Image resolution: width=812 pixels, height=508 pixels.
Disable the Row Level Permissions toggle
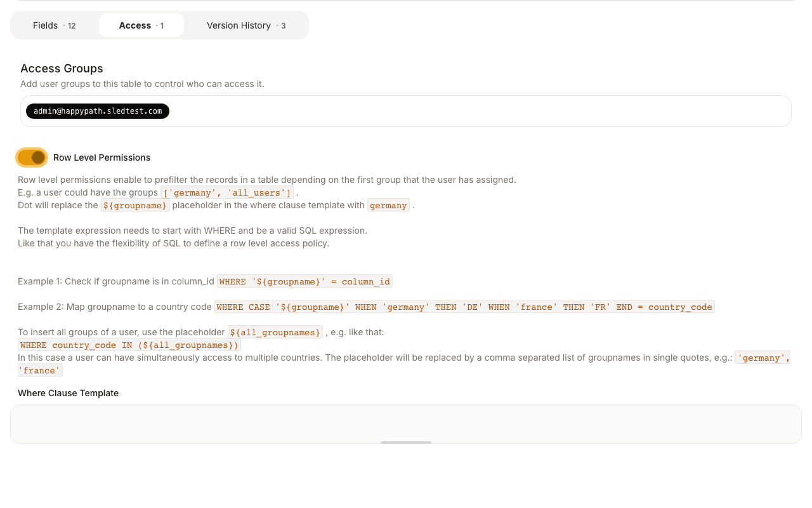point(32,157)
